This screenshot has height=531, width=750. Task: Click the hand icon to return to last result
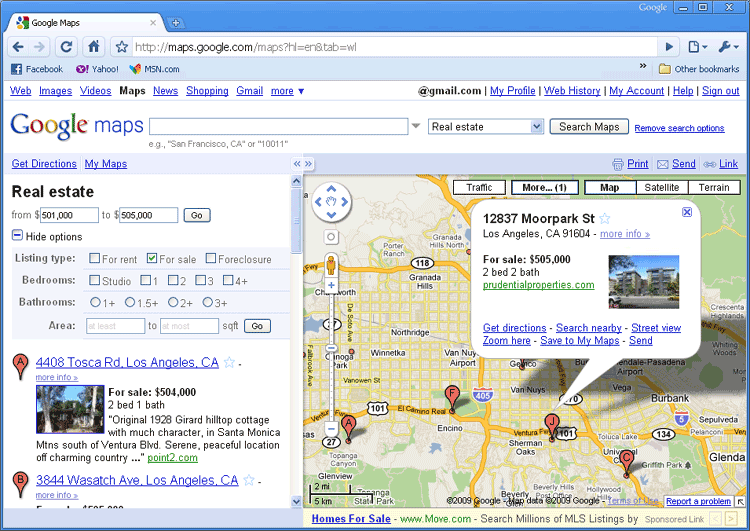(x=331, y=202)
